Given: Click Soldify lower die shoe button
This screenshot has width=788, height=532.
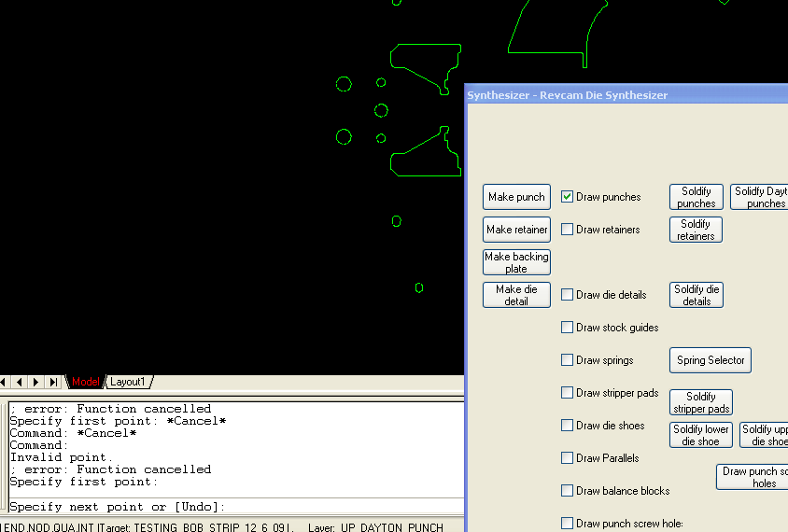Looking at the screenshot, I should click(700, 435).
